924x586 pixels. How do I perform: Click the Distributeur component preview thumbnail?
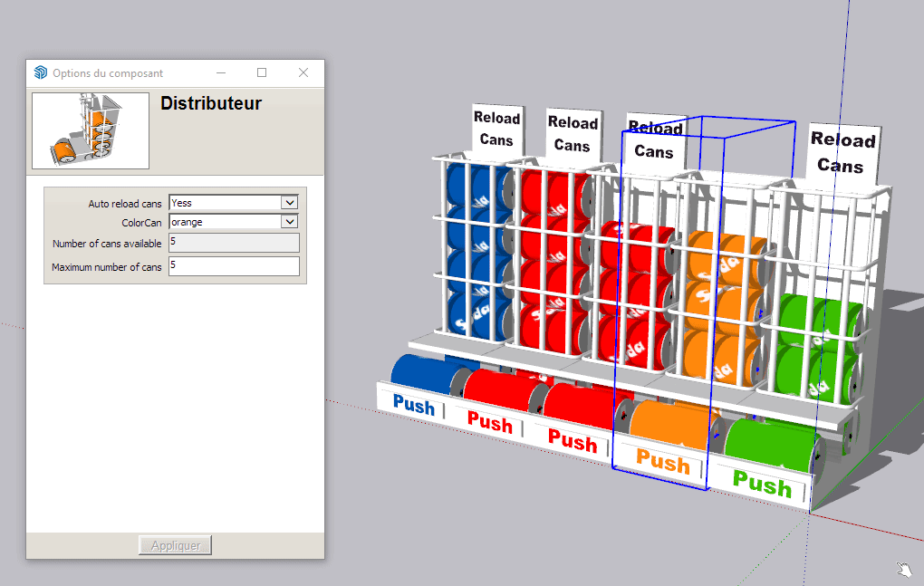91,130
